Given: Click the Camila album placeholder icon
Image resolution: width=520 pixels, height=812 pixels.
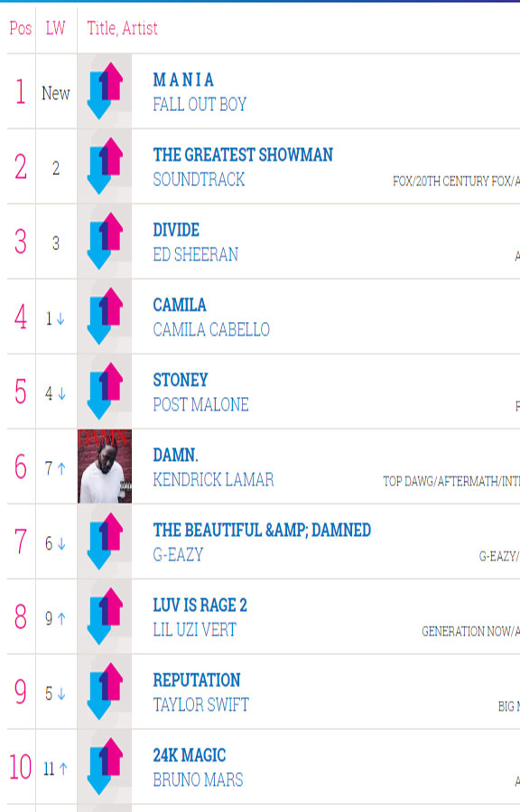Looking at the screenshot, I should click(x=105, y=316).
